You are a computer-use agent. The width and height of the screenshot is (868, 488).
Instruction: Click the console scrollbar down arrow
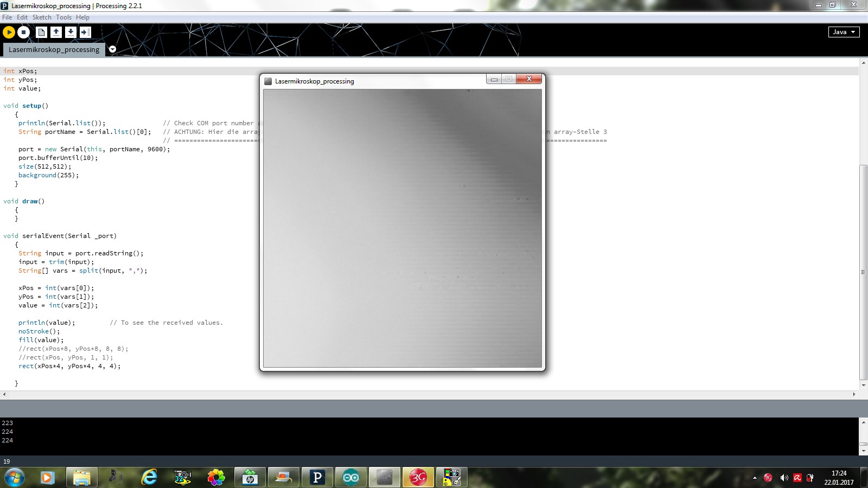click(863, 451)
